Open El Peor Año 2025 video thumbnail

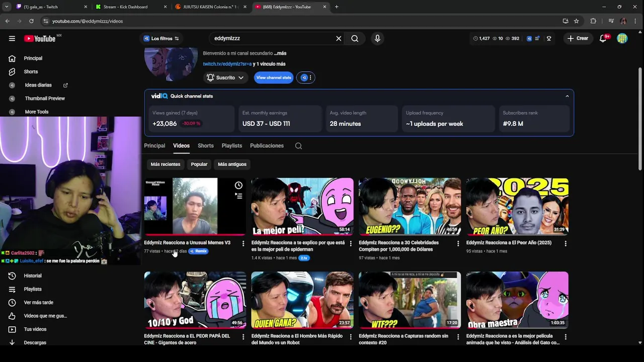click(517, 206)
